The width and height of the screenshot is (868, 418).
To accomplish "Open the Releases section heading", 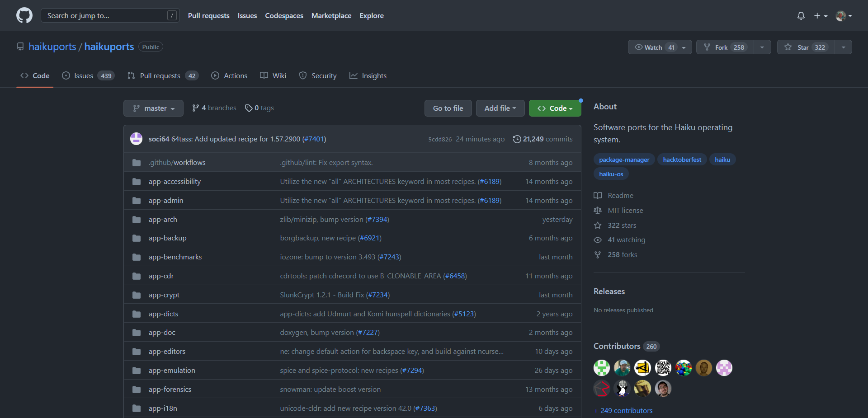I will tap(609, 291).
